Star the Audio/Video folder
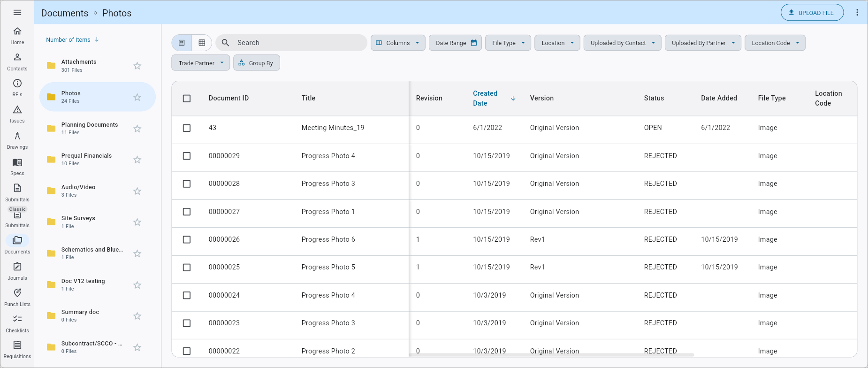 click(x=137, y=191)
